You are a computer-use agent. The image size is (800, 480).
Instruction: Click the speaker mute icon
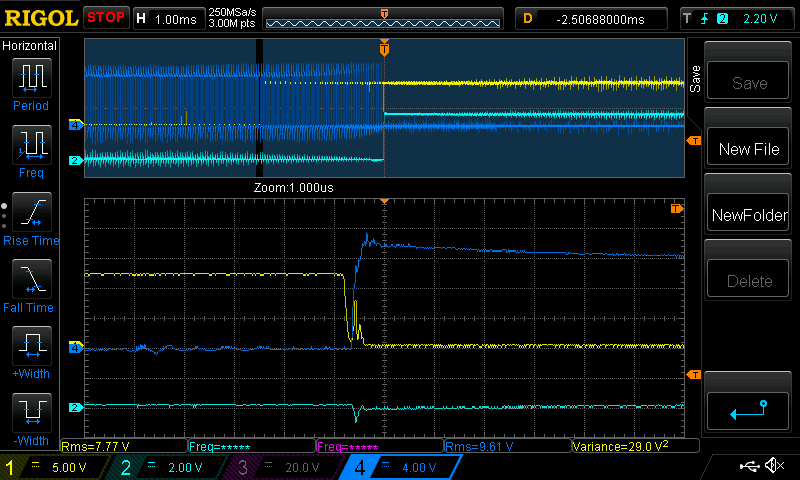(773, 466)
